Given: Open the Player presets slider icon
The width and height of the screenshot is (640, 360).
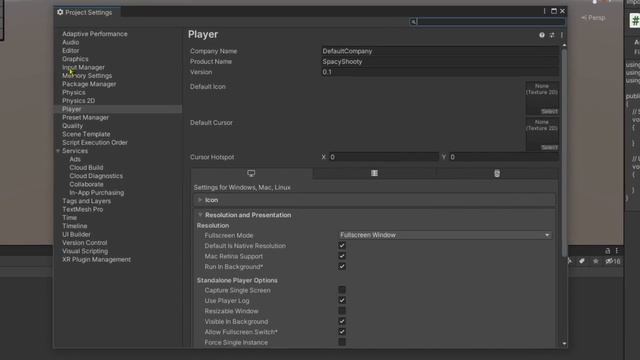Looking at the screenshot, I should pos(552,35).
